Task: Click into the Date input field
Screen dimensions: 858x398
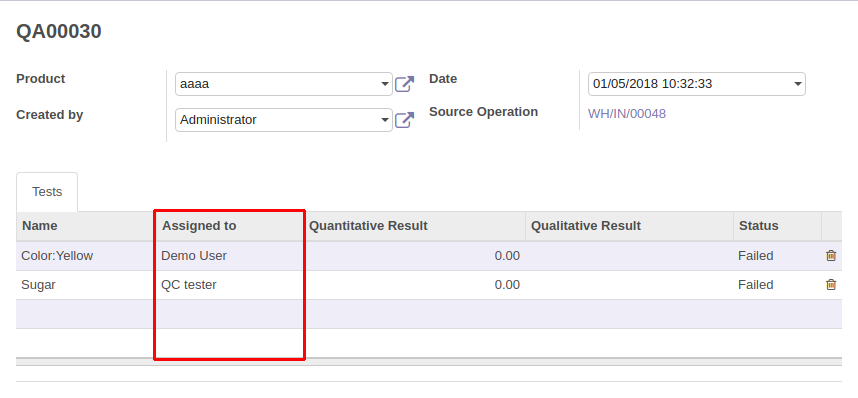Action: (x=691, y=84)
